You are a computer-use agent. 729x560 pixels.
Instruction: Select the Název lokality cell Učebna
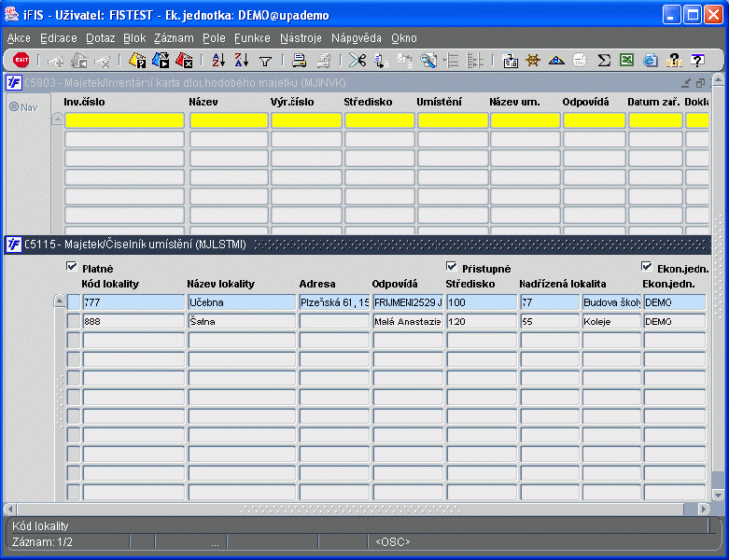pyautogui.click(x=242, y=302)
